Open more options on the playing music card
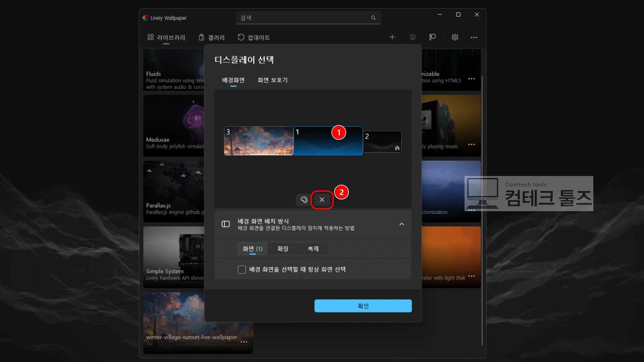This screenshot has height=362, width=644. coord(472,144)
